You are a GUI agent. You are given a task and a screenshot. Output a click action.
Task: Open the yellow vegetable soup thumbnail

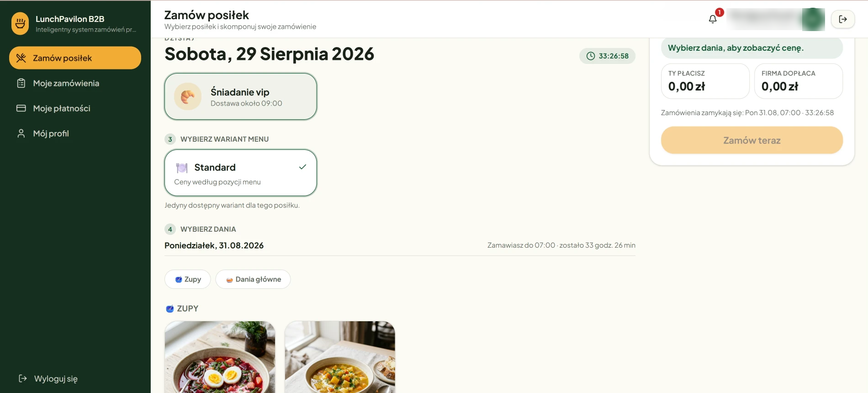[340, 357]
